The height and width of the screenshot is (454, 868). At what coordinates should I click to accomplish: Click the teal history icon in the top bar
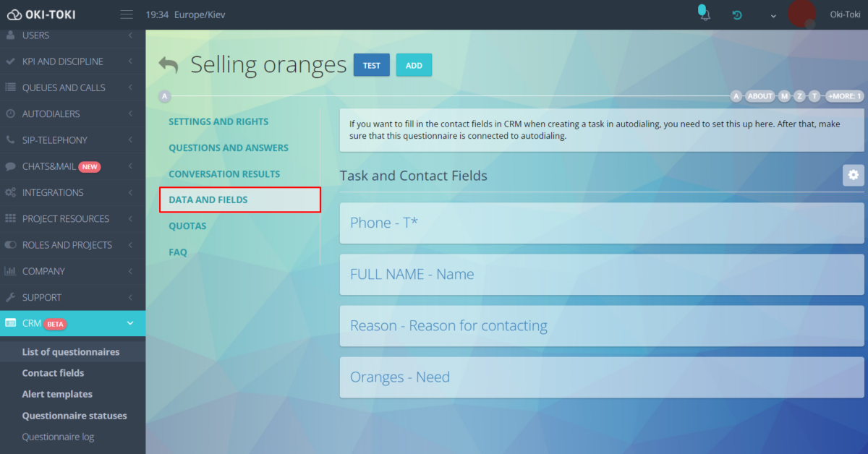pyautogui.click(x=737, y=14)
